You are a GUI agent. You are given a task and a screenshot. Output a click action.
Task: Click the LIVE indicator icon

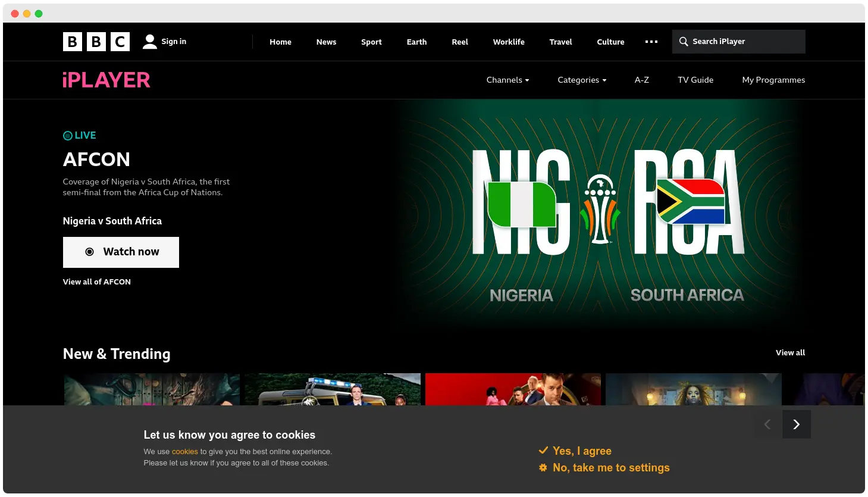tap(68, 136)
